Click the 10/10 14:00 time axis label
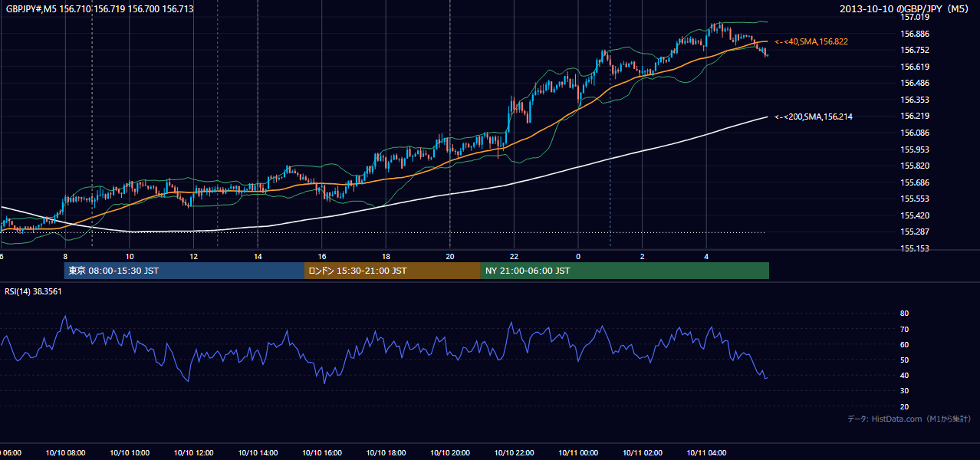Viewport: 980px width, 460px height. (258, 453)
